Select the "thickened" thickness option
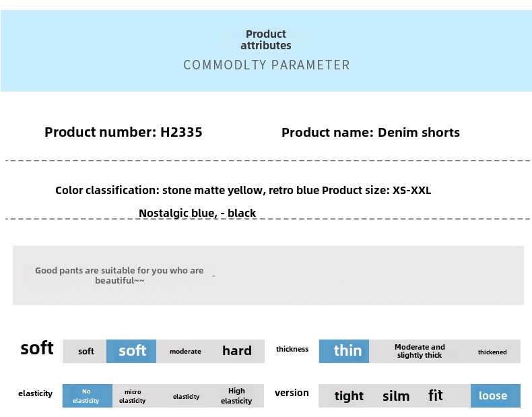532x417 pixels. coord(492,352)
